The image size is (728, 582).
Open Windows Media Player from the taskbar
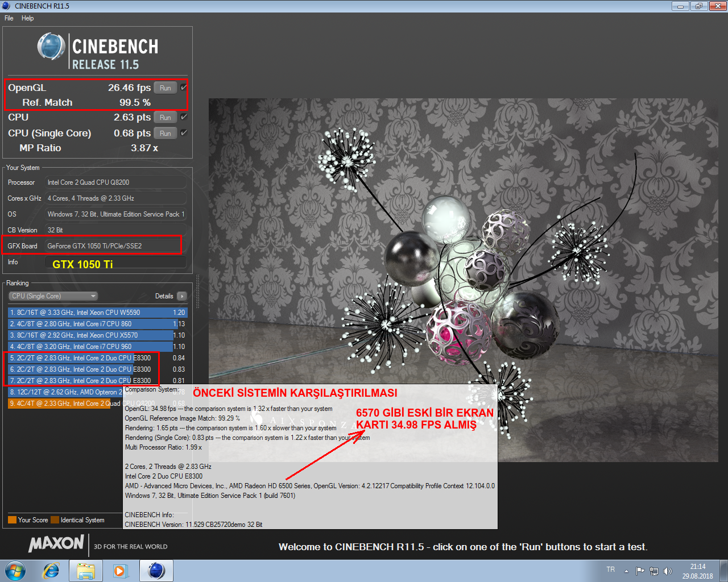coord(120,571)
